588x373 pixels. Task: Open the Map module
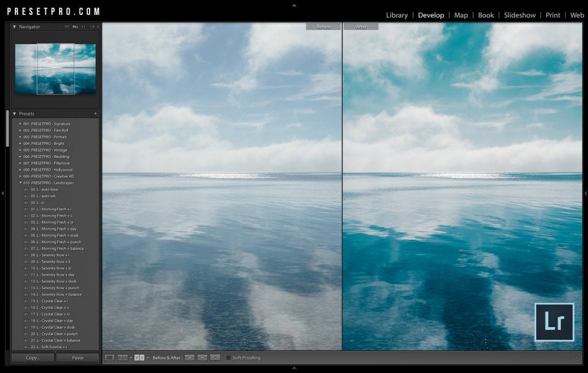pos(461,16)
